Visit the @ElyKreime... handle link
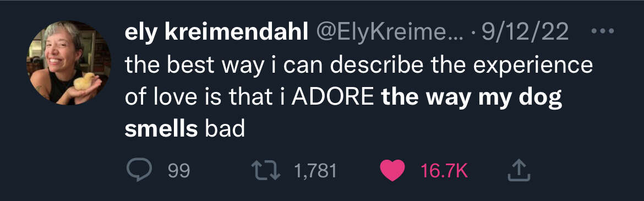This screenshot has height=201, width=644. pyautogui.click(x=389, y=32)
